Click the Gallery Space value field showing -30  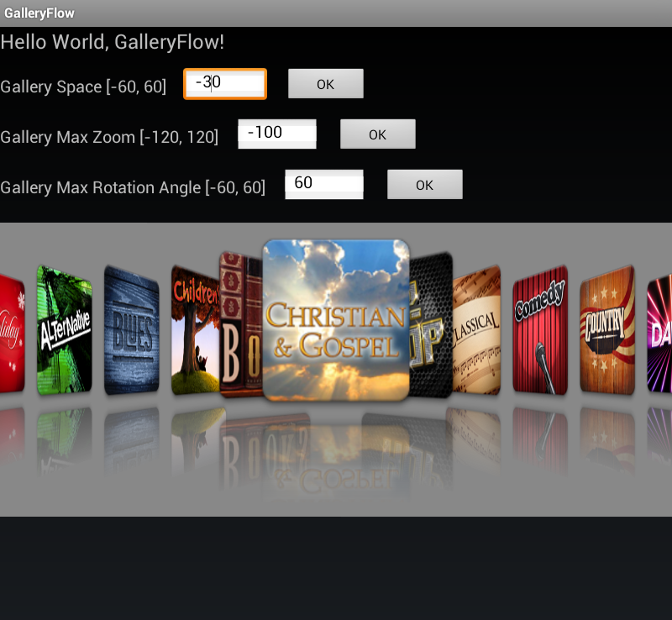pos(224,83)
